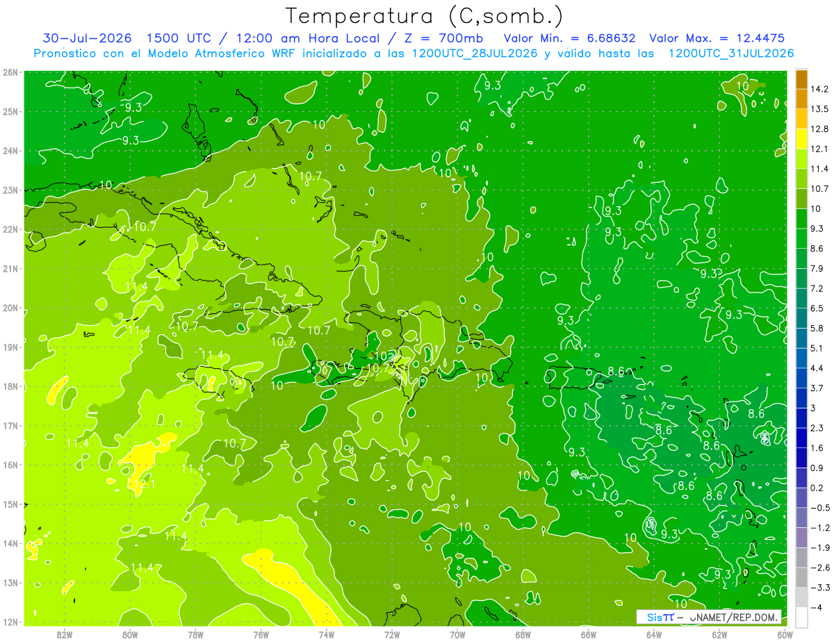This screenshot has width=834, height=644.
Task: Click the 74W longitude axis label
Action: 326,634
